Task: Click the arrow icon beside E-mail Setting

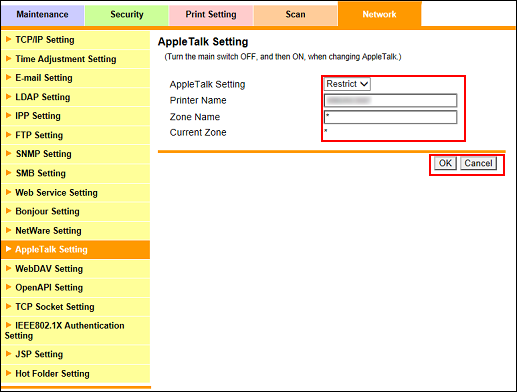Action: [9, 77]
